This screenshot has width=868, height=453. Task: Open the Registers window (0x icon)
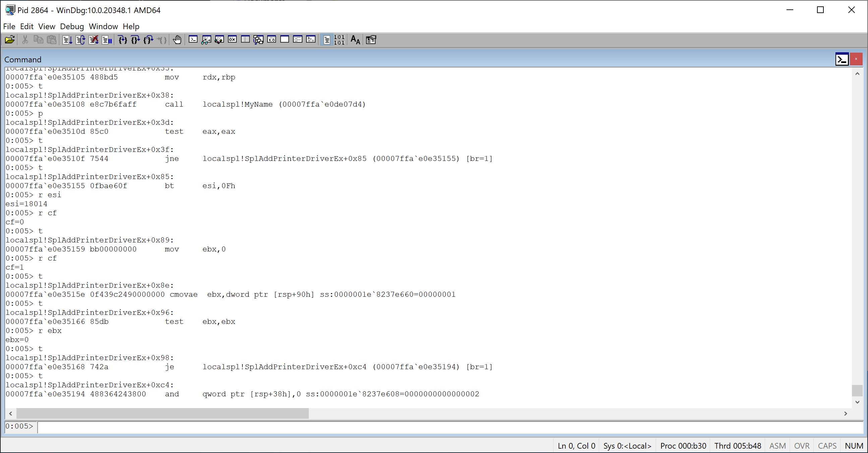[232, 40]
